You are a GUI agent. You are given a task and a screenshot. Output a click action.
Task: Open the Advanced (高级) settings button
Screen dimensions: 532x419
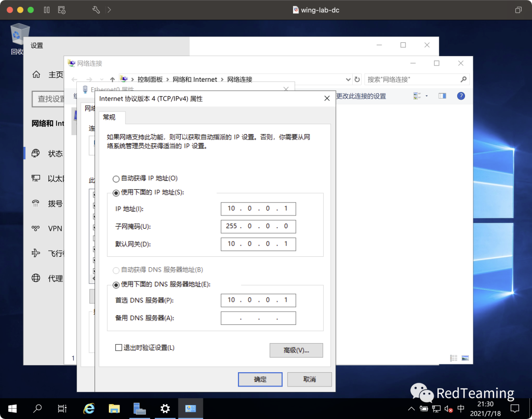pyautogui.click(x=296, y=350)
